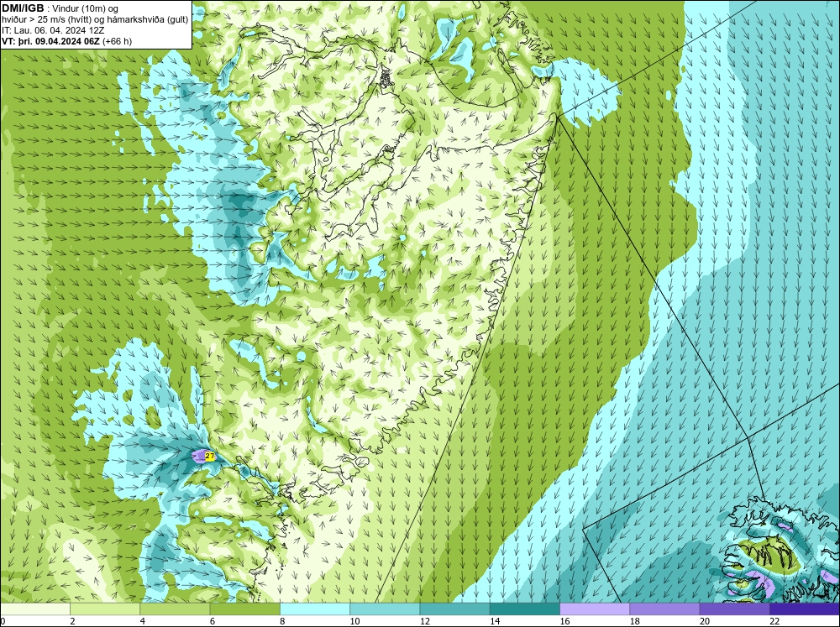840x627 pixels.
Task: Select the 12-14 m/s teal legend swatch
Action: (x=454, y=609)
